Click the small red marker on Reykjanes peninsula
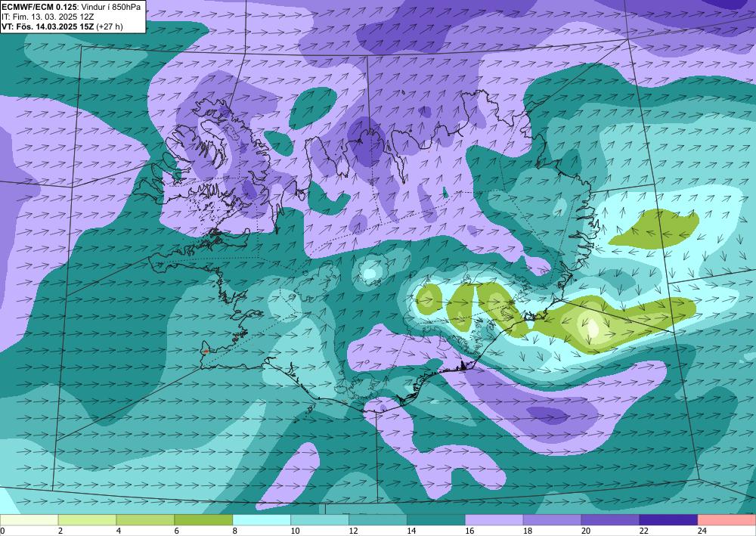Viewport: 756px width, 536px height. [x=206, y=352]
